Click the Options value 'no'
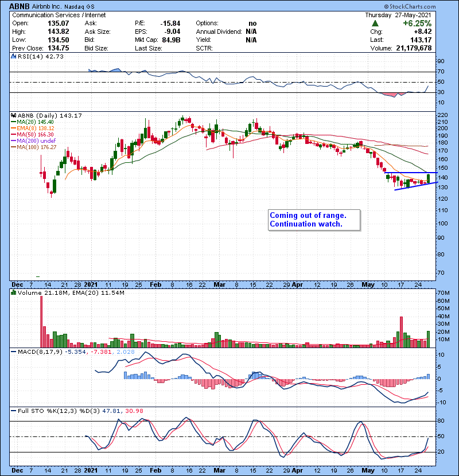459x476 pixels. point(252,24)
